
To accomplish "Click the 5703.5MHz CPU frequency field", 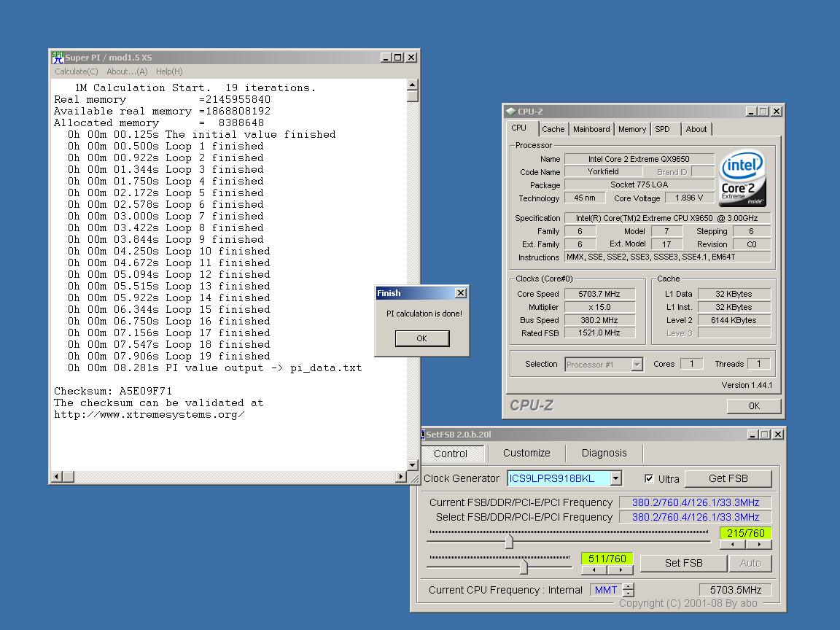I will (x=736, y=590).
